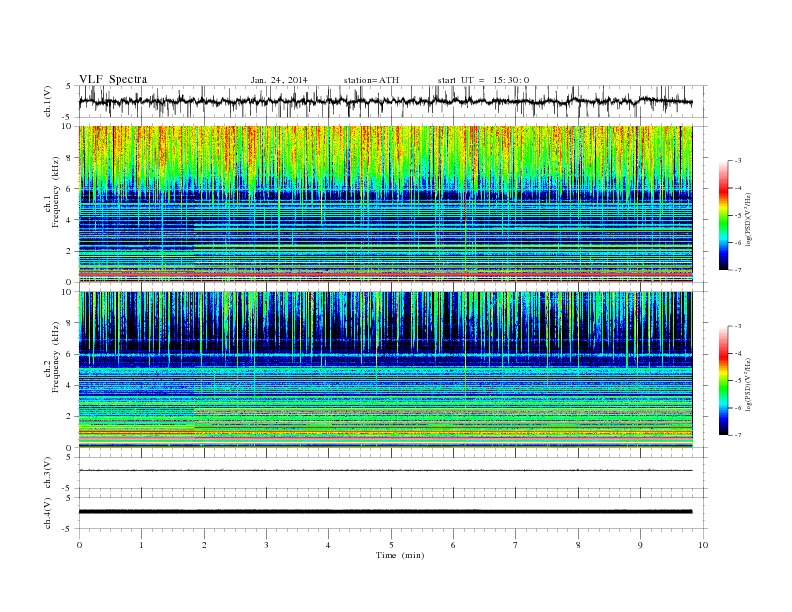
Task: Select the "start UT = 15:30:0" header text
Action: click(x=483, y=80)
